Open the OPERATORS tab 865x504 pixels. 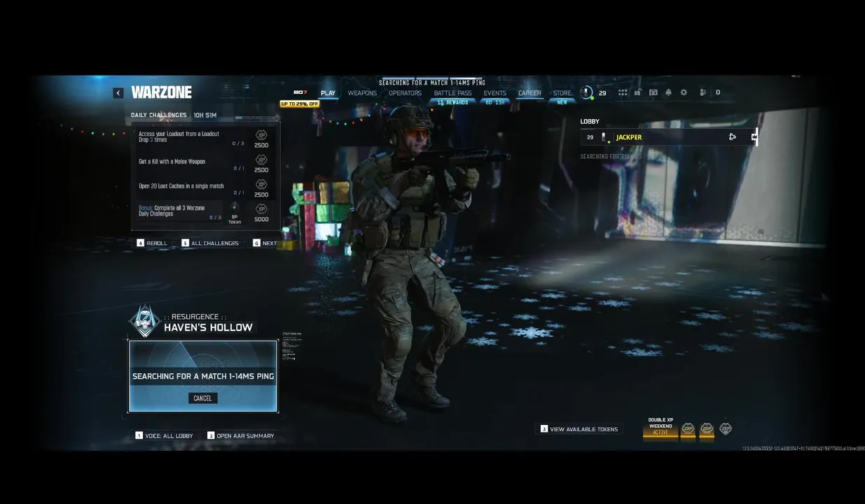coord(405,93)
